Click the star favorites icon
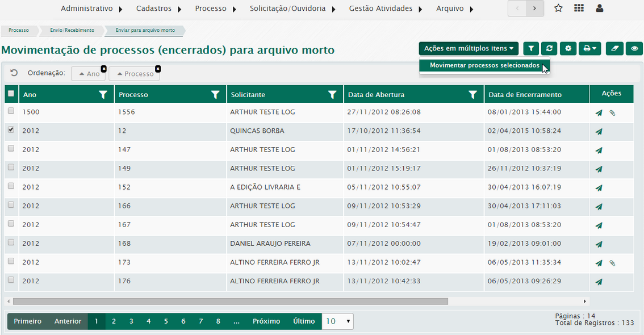Image resolution: width=644 pixels, height=335 pixels. (558, 9)
